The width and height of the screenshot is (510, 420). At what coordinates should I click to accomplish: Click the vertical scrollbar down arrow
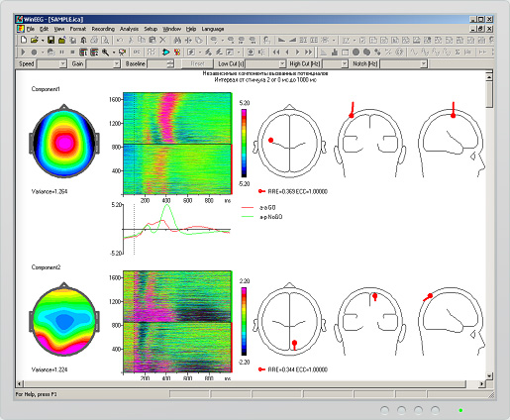click(x=489, y=376)
